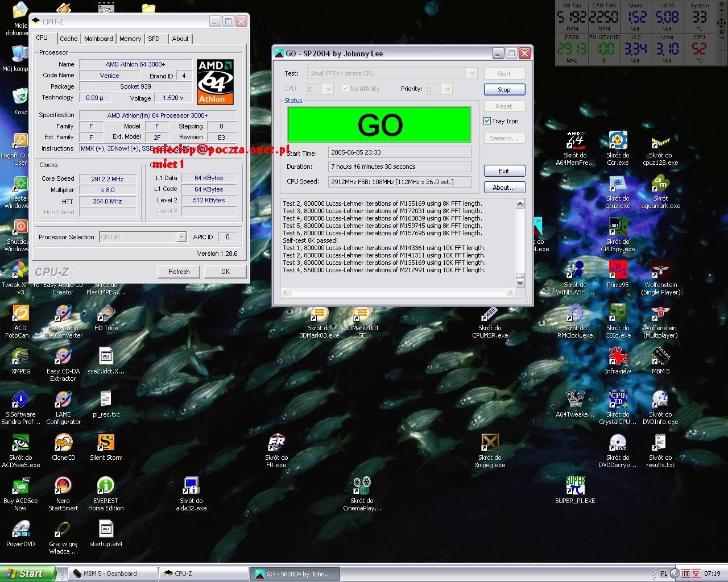This screenshot has height=582, width=728.
Task: Select the WINFLASH shortcut icon
Action: tap(575, 277)
